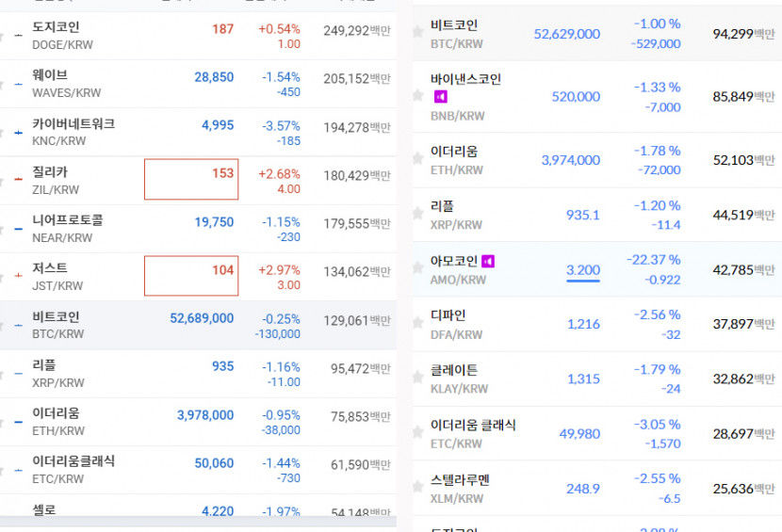Image resolution: width=782 pixels, height=532 pixels.
Task: Select the 클레이튼 coin name
Action: click(x=454, y=370)
